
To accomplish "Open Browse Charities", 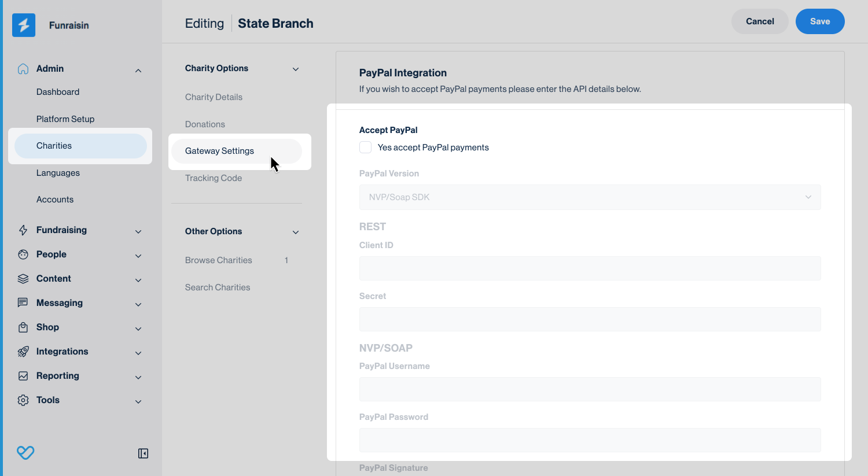I will pyautogui.click(x=219, y=260).
